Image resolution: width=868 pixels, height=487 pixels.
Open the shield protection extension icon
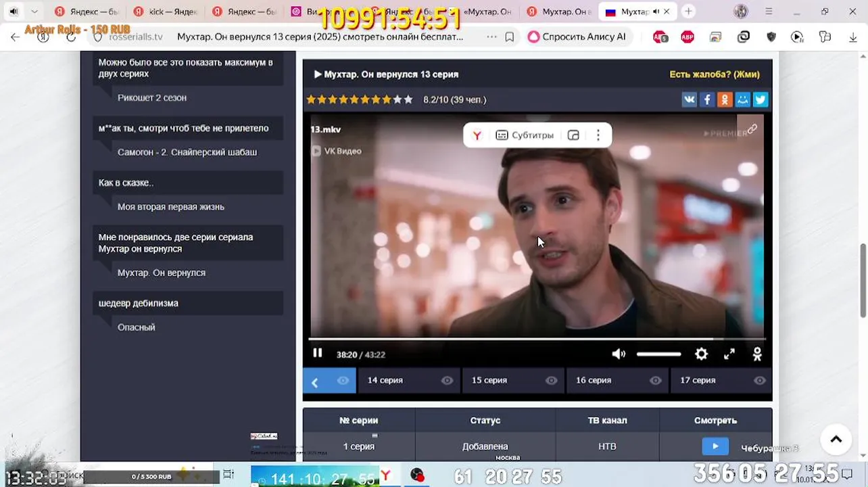(x=771, y=37)
